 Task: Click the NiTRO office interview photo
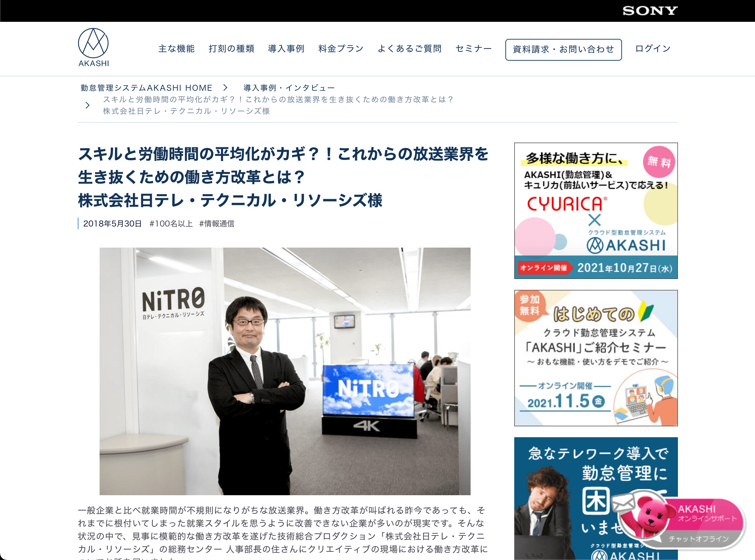click(285, 371)
